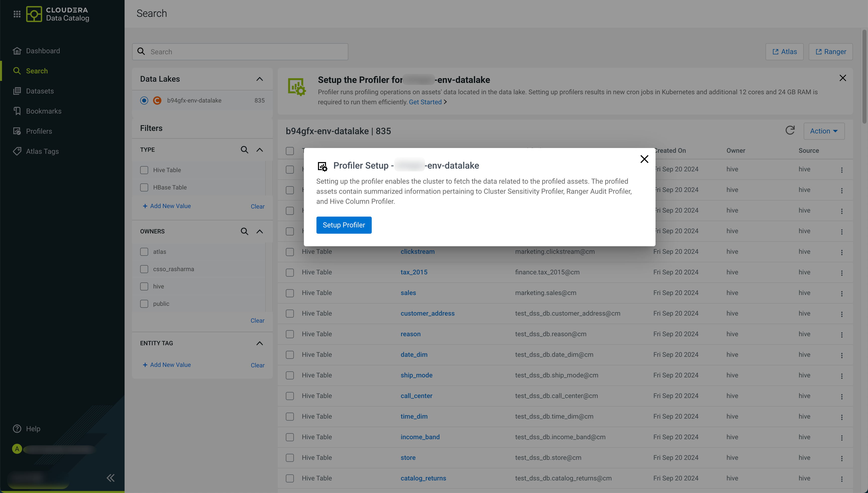Viewport: 868px width, 493px height.
Task: Select the b94gfx-env-datalake radio button
Action: (x=144, y=101)
